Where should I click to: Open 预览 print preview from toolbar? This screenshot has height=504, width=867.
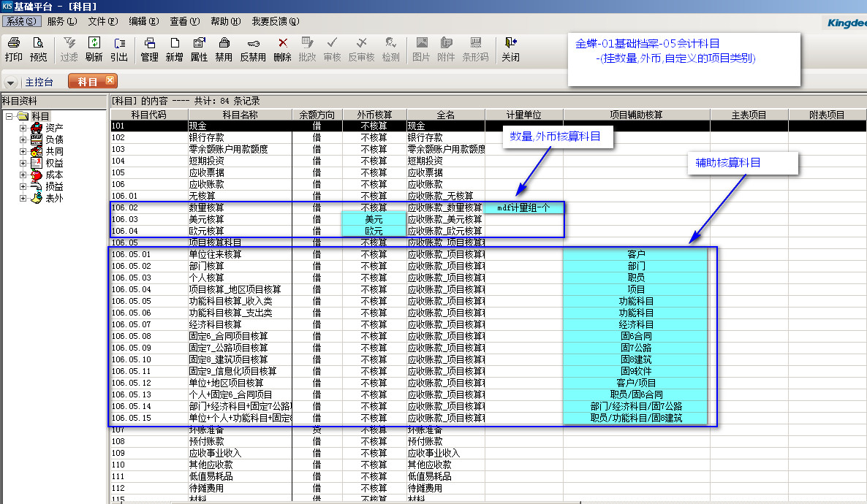(38, 49)
